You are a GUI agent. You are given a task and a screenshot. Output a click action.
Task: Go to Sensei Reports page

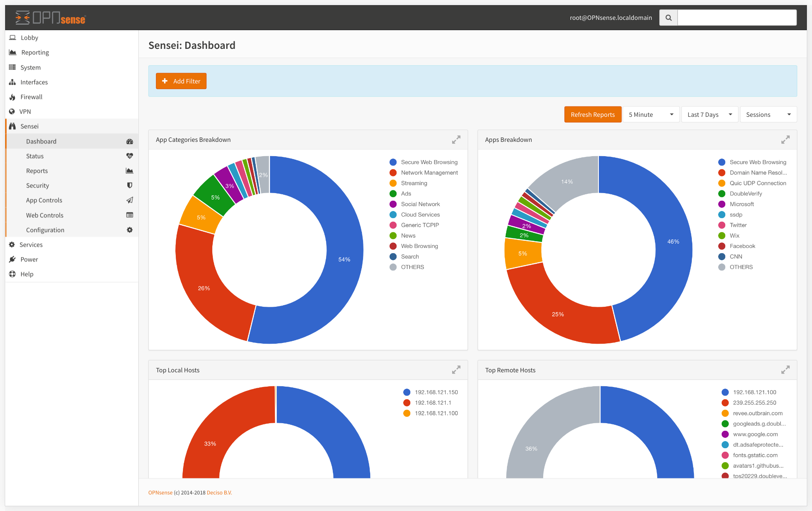(72, 170)
